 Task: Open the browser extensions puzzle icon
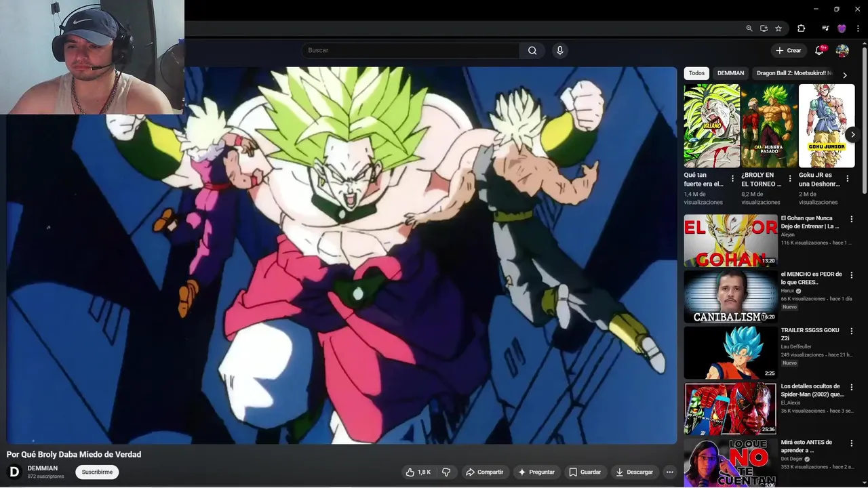click(x=801, y=28)
